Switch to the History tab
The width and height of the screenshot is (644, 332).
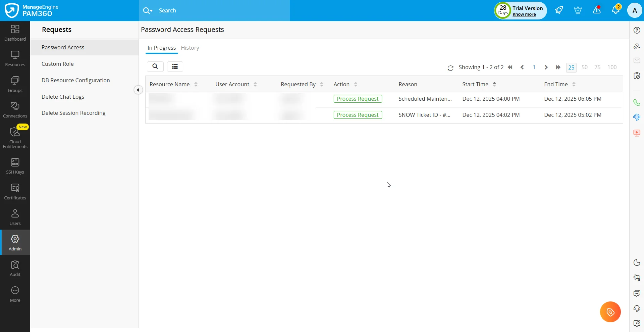click(190, 48)
